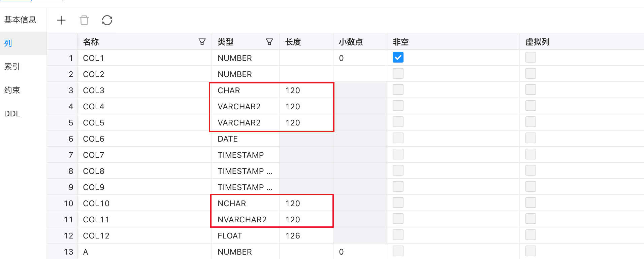Viewport: 644px width, 259px height.
Task: Enable 非空 for COL2
Action: coord(398,73)
